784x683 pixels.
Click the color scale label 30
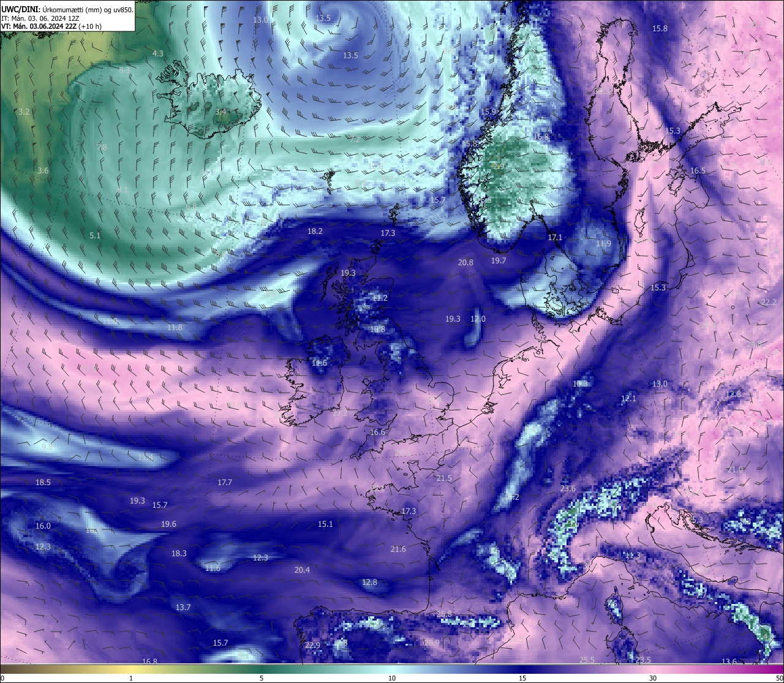(x=653, y=678)
